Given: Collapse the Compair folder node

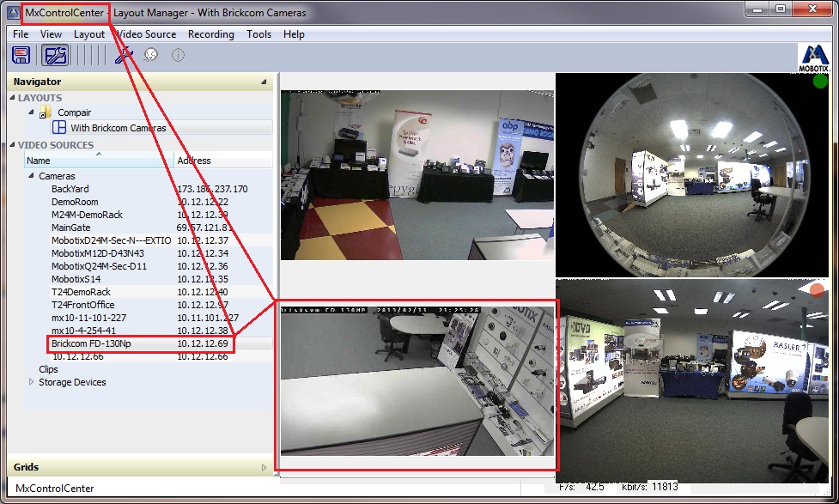Looking at the screenshot, I should click(31, 112).
